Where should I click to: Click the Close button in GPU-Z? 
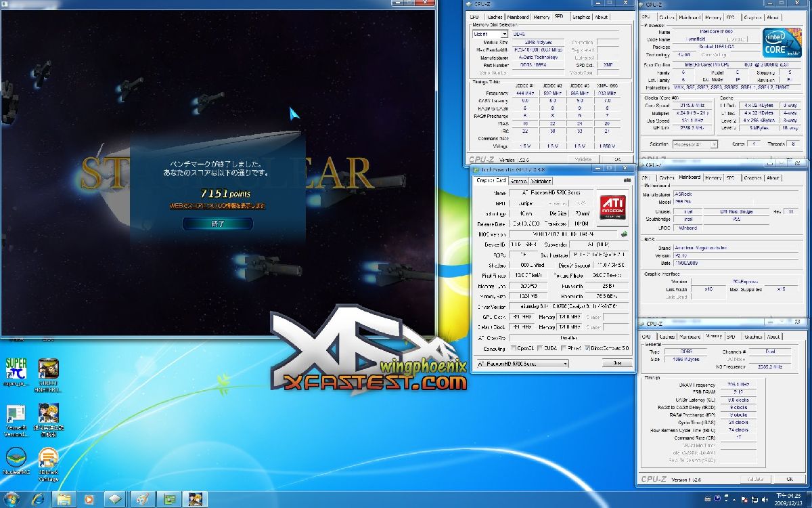point(617,363)
